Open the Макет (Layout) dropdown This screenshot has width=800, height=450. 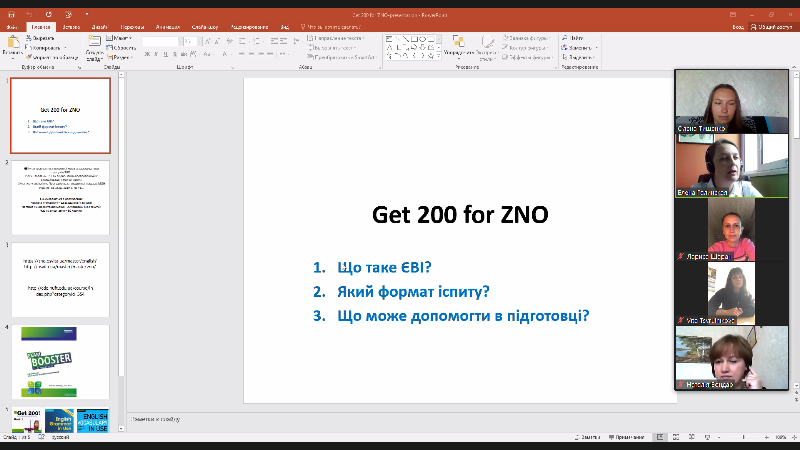tap(119, 38)
